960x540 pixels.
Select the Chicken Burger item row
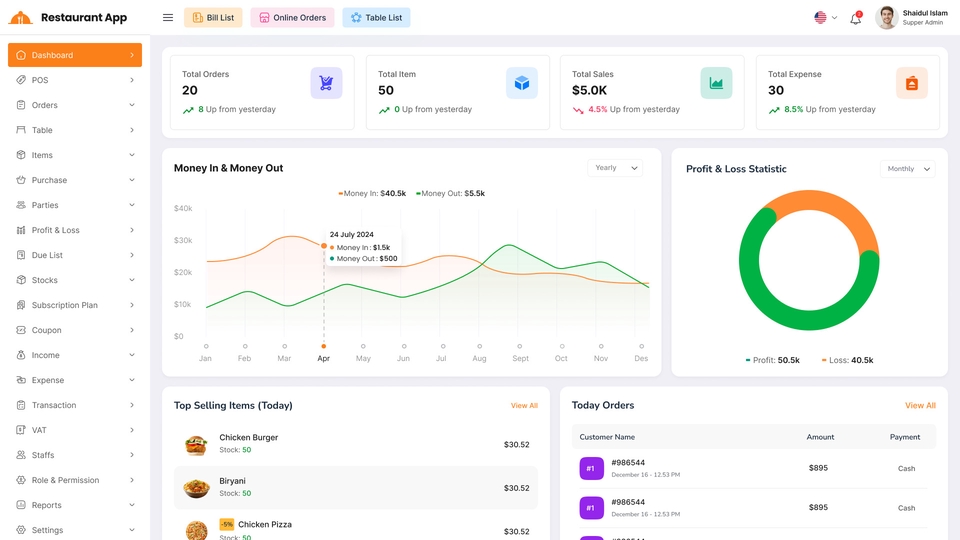(x=355, y=444)
